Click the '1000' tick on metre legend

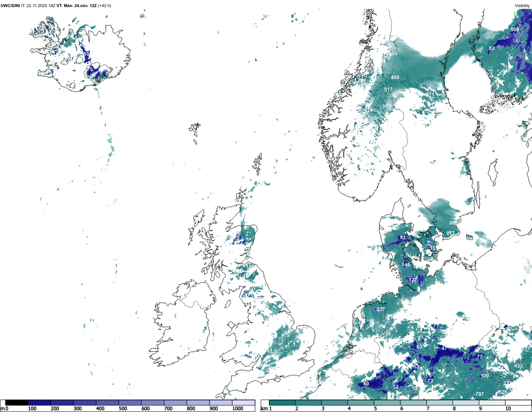(x=238, y=409)
